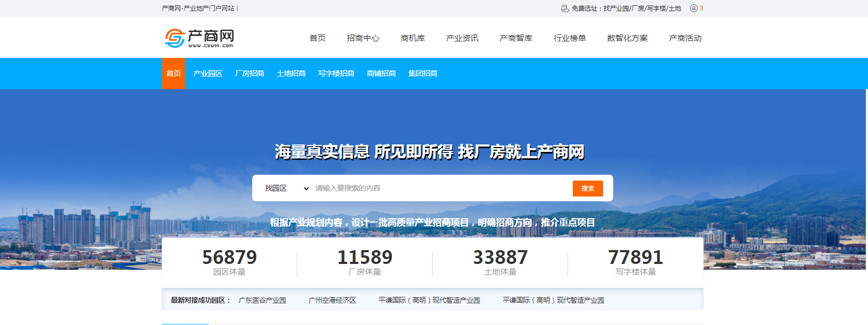Click the 免费选址 link in top bar
Viewport: 868px width, 325px height.
pos(626,8)
